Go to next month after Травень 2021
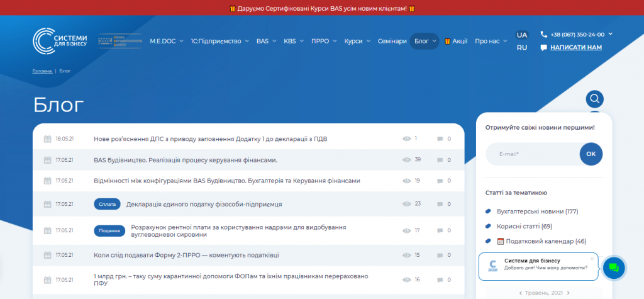Image resolution: width=644 pixels, height=299 pixels. point(569,293)
